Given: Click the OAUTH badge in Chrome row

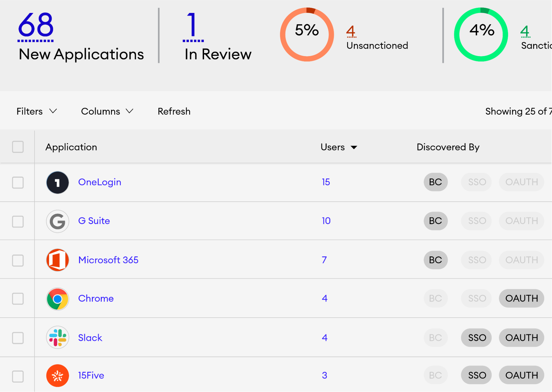Looking at the screenshot, I should click(x=521, y=298).
